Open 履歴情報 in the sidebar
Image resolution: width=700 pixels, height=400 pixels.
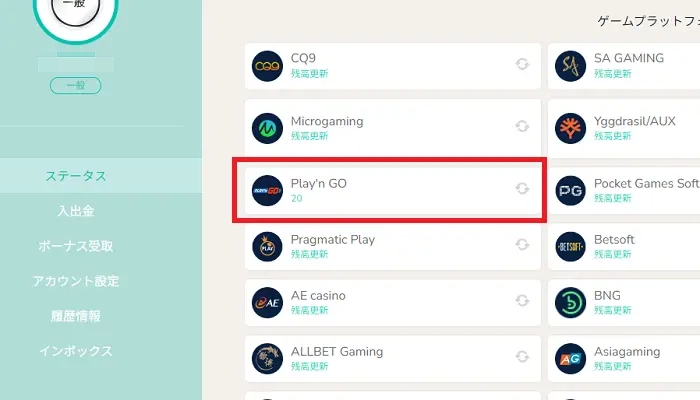pos(76,316)
